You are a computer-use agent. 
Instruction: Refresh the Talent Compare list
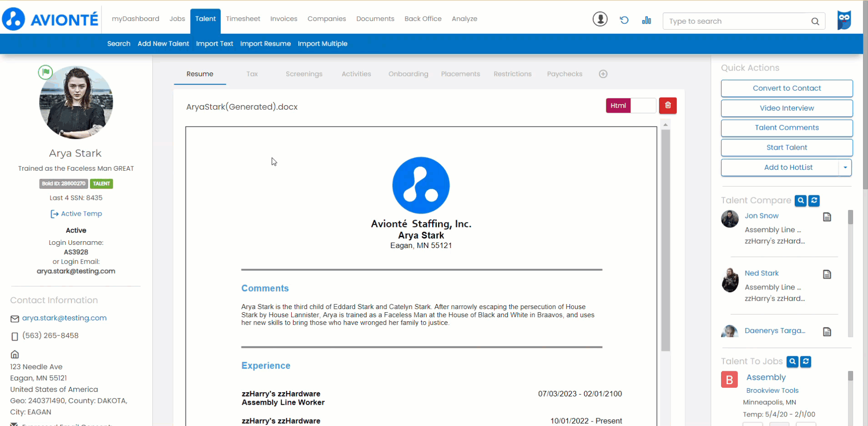pyautogui.click(x=814, y=200)
